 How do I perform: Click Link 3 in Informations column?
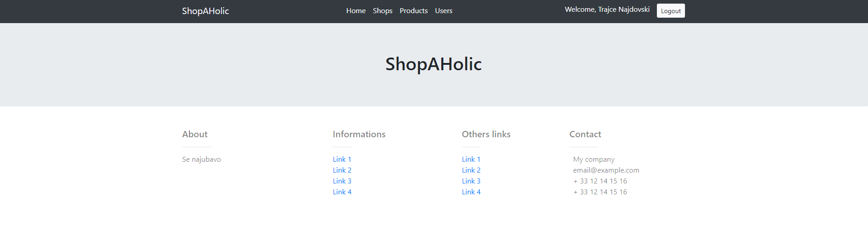[x=342, y=181]
